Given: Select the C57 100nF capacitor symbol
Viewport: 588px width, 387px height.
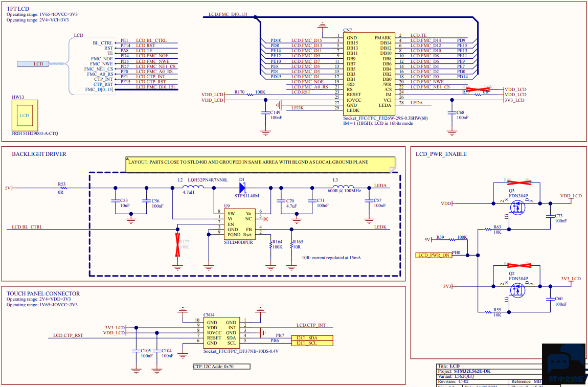Looking at the screenshot, I should click(369, 201).
